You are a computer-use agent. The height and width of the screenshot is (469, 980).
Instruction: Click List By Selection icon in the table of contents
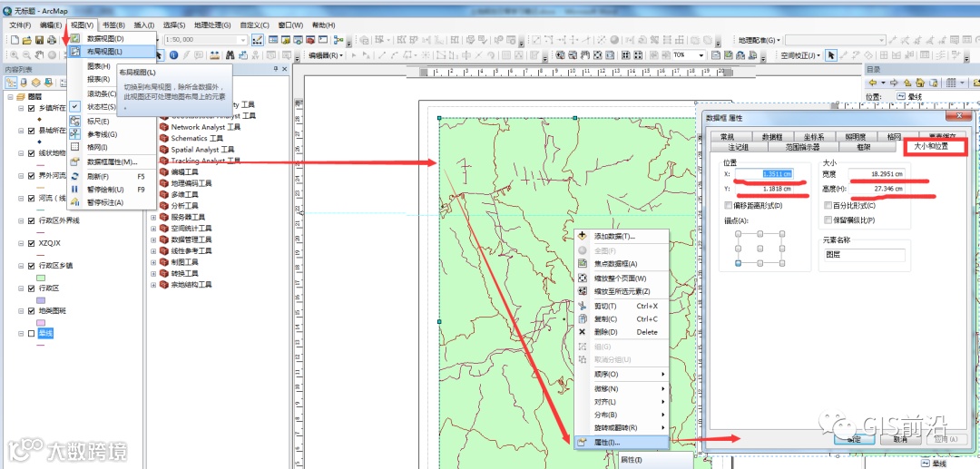47,83
